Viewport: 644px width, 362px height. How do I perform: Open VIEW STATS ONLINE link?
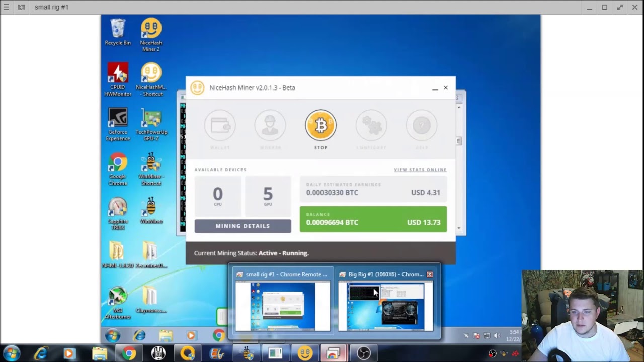(x=420, y=170)
